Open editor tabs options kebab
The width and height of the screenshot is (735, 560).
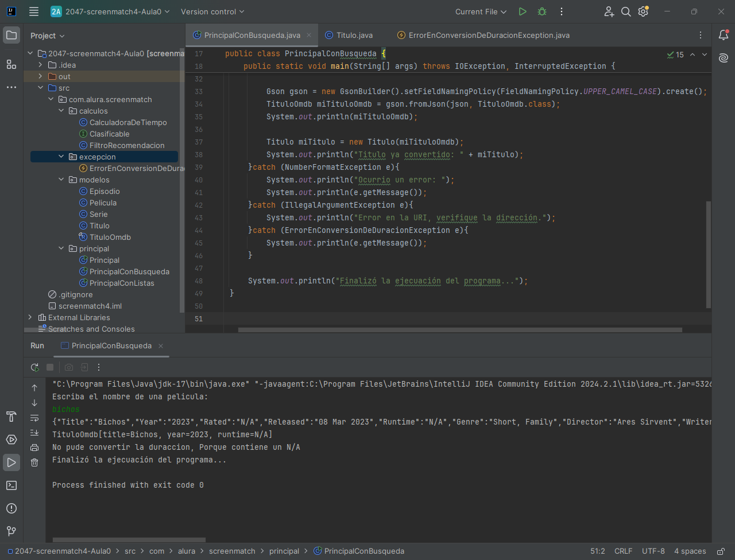click(x=701, y=35)
